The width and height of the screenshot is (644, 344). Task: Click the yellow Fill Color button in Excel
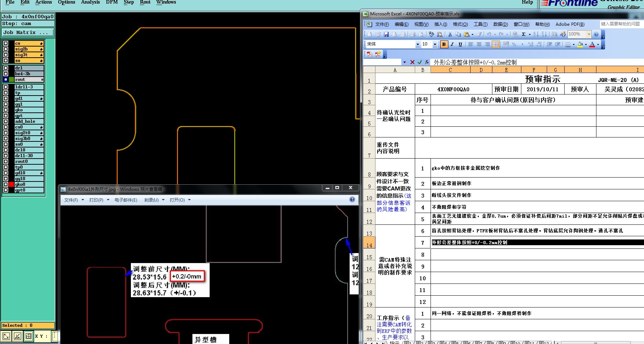click(580, 44)
